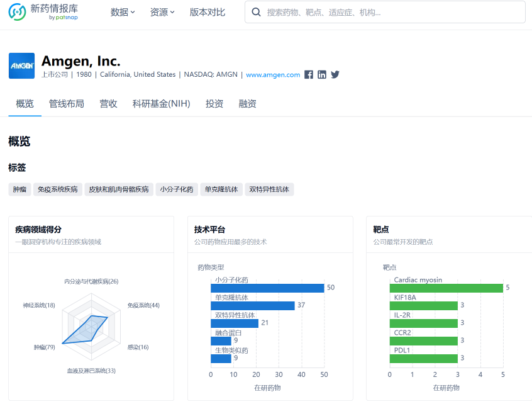The height and width of the screenshot is (404, 532).
Task: Go to the 融资 tab
Action: tap(248, 104)
